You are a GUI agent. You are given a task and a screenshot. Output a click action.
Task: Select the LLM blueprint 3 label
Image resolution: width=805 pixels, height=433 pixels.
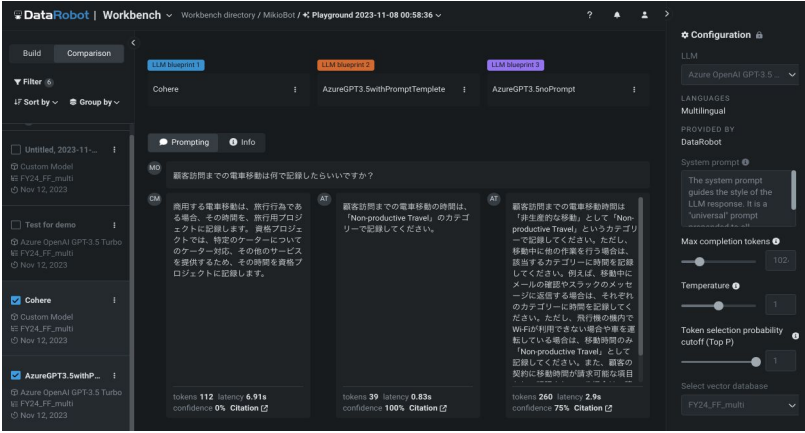pos(515,65)
